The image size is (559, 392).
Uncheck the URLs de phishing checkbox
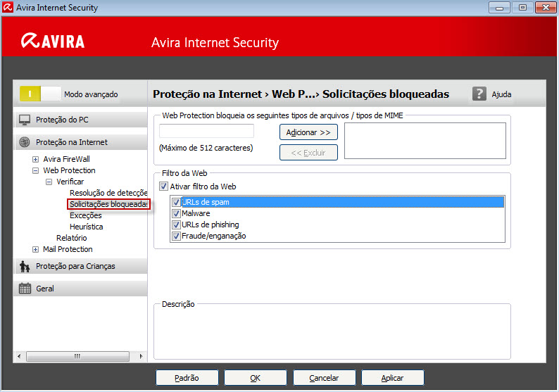[x=176, y=225]
